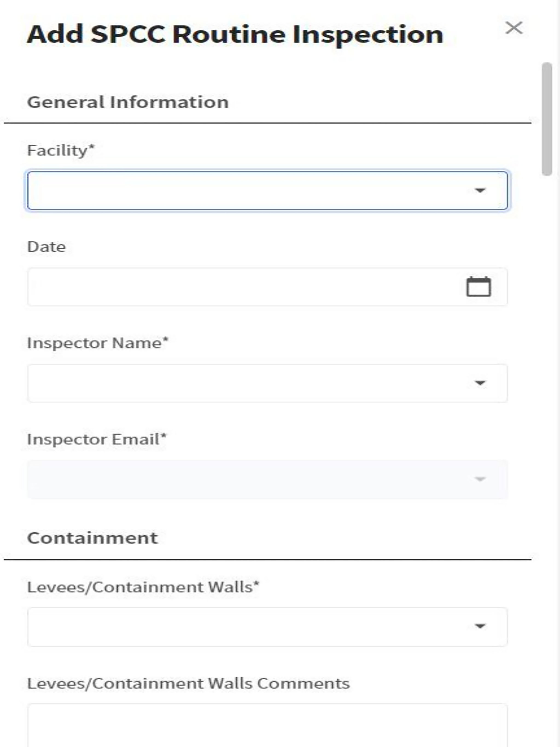
Task: Click the Inspector Name label
Action: point(98,343)
